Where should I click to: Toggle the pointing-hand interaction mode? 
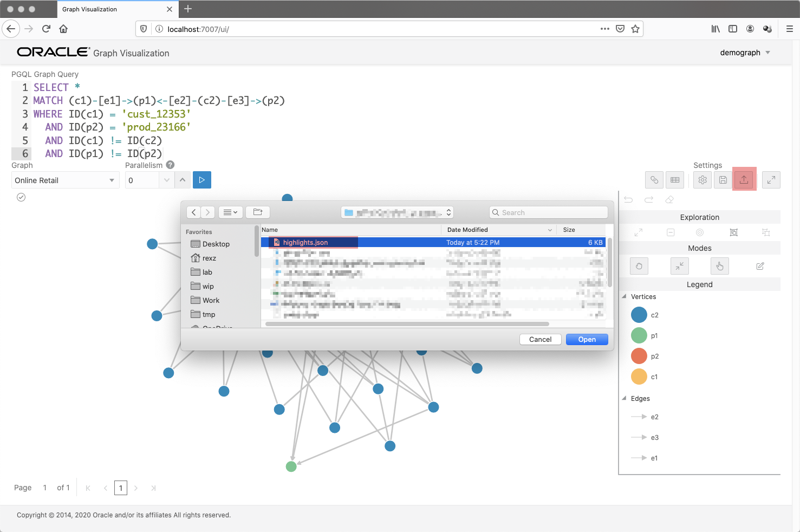point(720,266)
